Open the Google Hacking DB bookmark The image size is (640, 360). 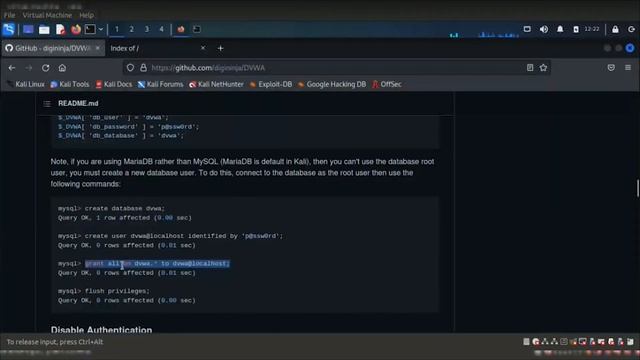click(332, 84)
